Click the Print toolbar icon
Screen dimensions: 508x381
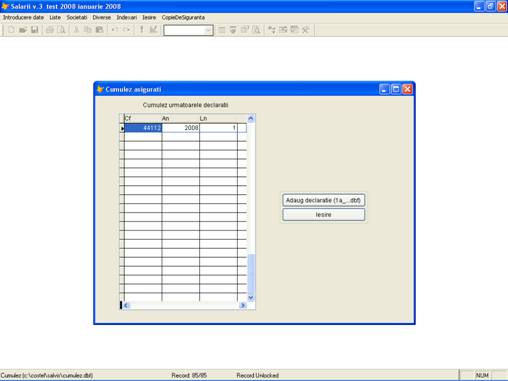pyautogui.click(x=50, y=30)
